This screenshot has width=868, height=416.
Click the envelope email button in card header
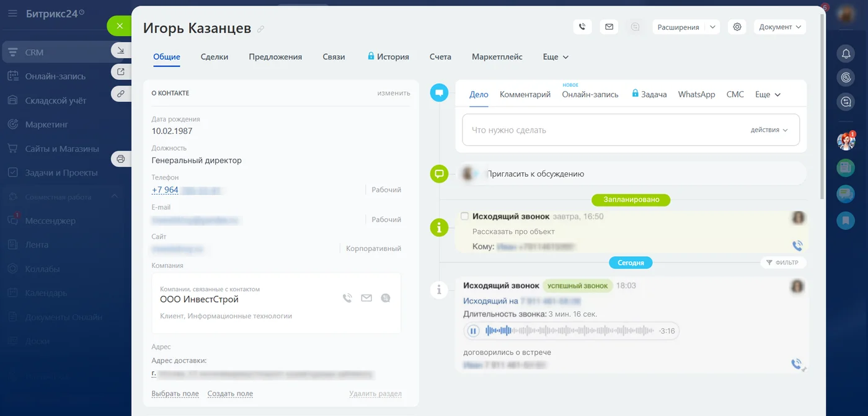click(609, 27)
